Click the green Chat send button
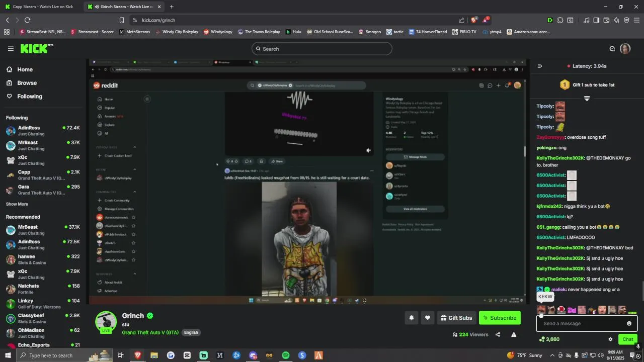Image resolution: width=644 pixels, height=362 pixels. (x=627, y=339)
